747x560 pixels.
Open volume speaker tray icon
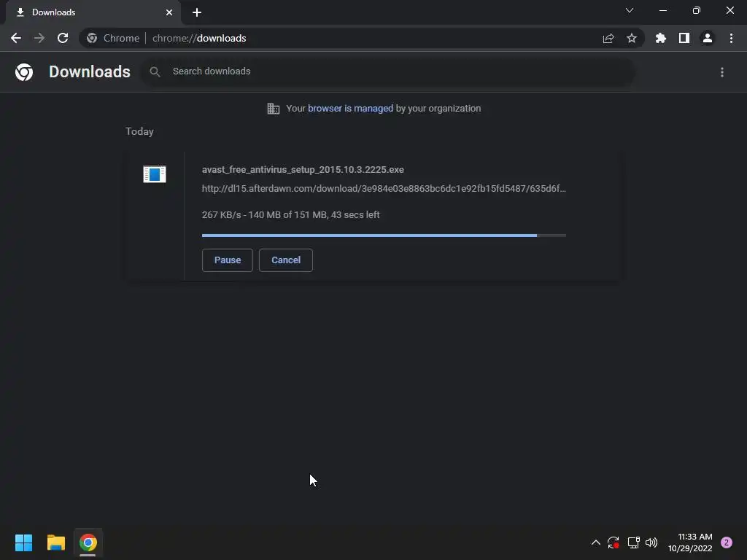pyautogui.click(x=651, y=542)
